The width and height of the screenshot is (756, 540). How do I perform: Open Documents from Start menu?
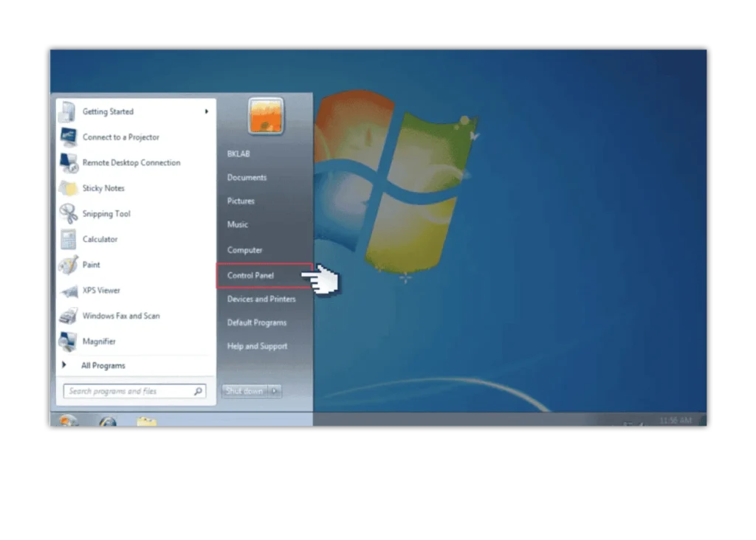tap(247, 177)
